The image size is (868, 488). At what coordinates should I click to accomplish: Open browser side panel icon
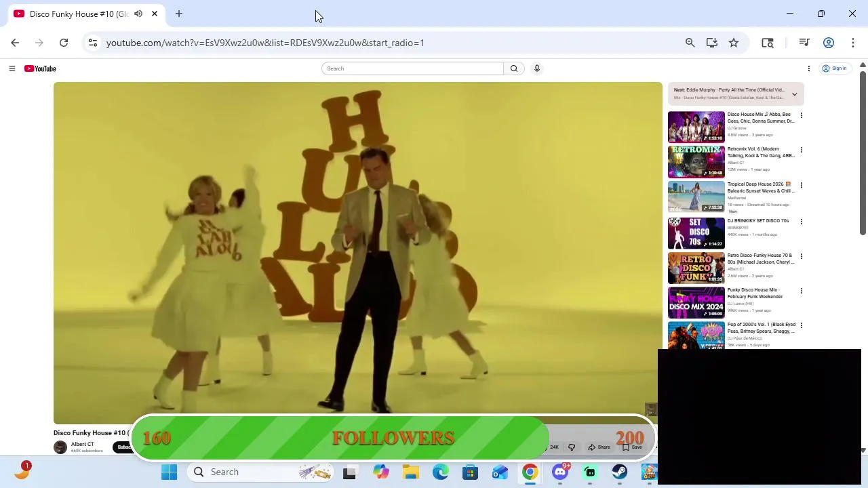point(768,43)
